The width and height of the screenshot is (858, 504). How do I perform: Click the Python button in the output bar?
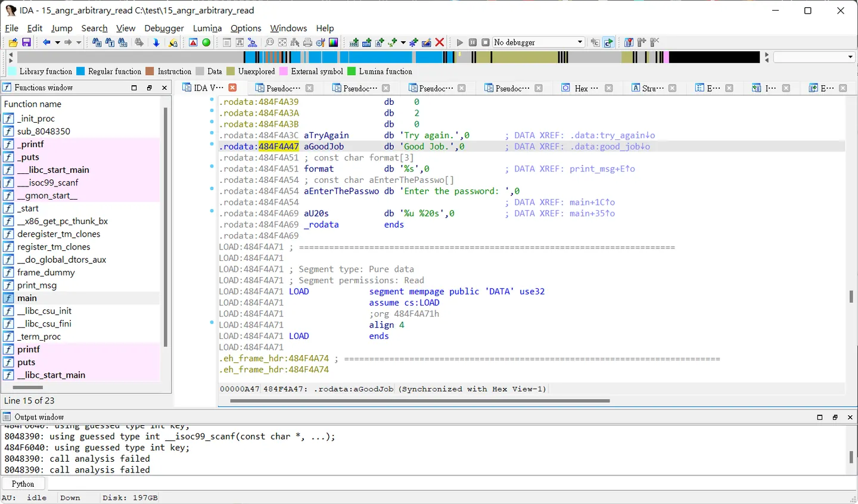[23, 484]
